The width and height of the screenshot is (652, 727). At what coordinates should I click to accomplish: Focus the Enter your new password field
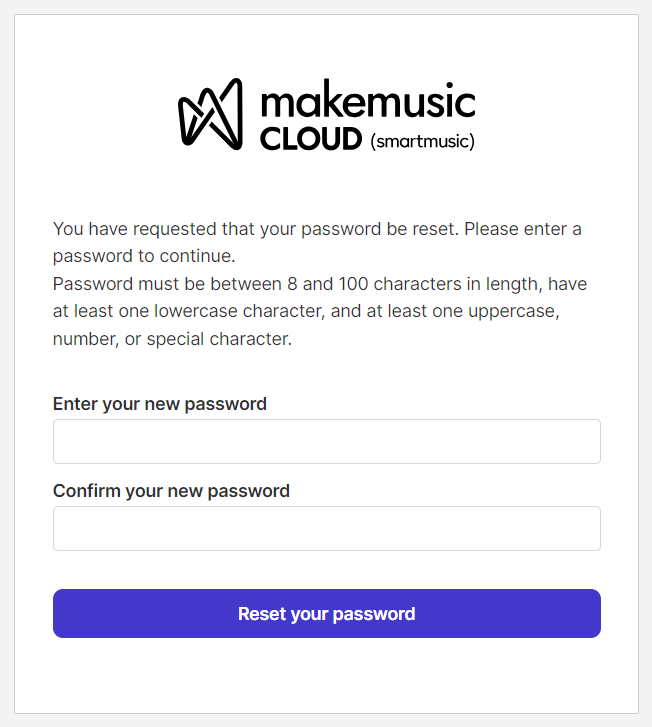tap(326, 441)
